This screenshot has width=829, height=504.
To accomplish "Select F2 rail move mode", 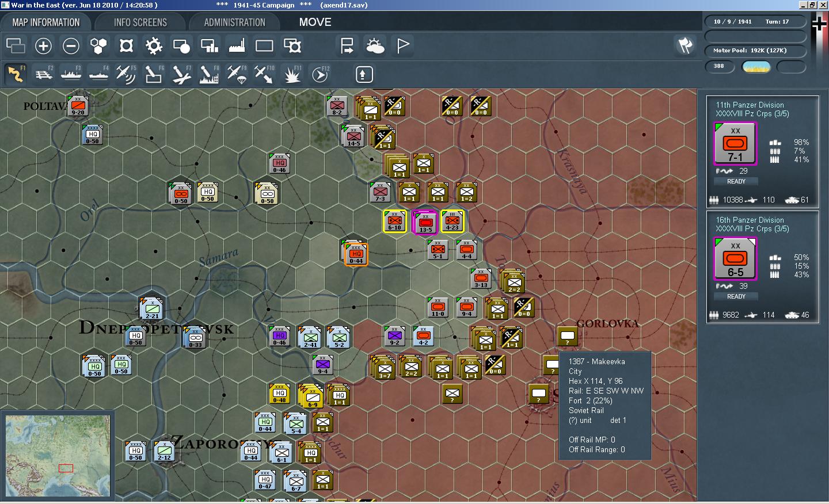I will [44, 74].
